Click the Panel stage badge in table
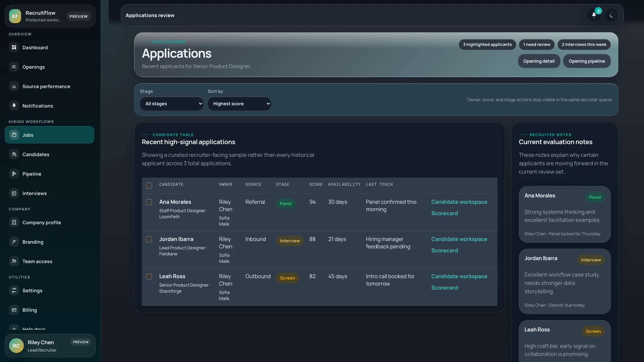 [x=286, y=203]
